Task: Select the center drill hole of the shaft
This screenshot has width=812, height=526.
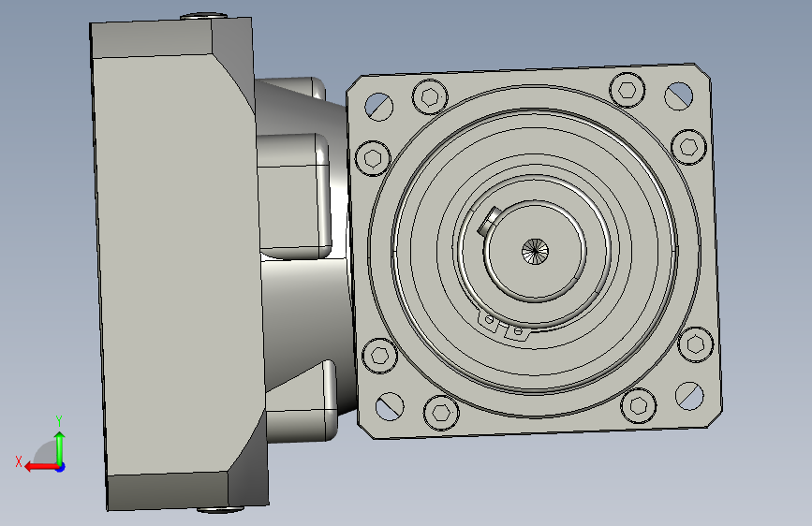Action: (535, 251)
